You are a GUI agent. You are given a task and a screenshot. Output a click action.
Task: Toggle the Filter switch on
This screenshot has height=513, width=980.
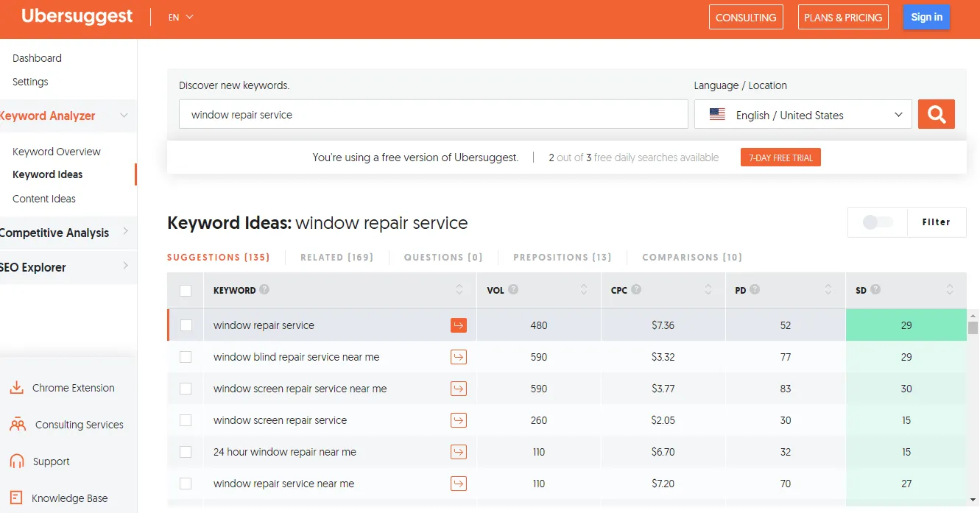tap(877, 222)
